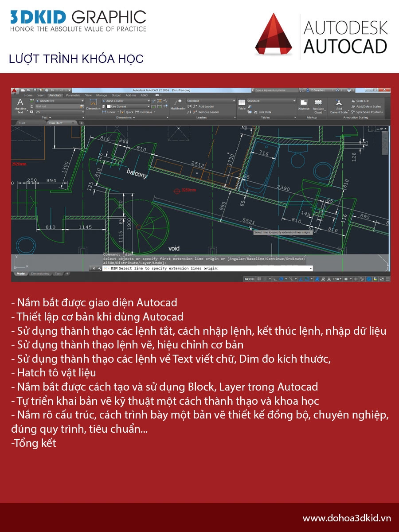Click the Sync Scale Positions control
The image size is (399, 532).
pyautogui.click(x=369, y=112)
